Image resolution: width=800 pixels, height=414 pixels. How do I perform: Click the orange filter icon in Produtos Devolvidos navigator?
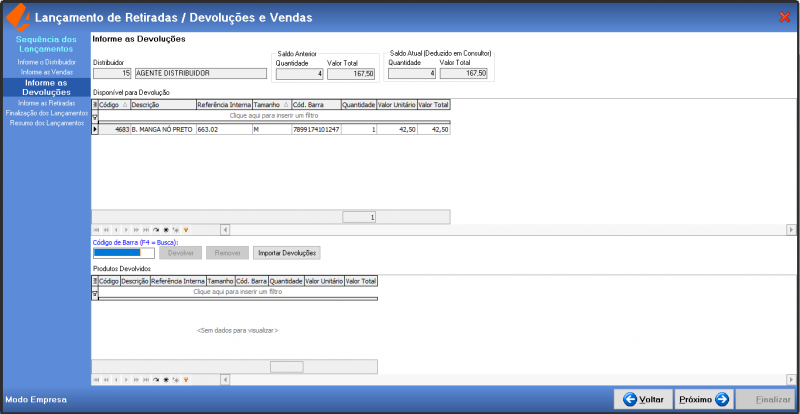pos(185,380)
